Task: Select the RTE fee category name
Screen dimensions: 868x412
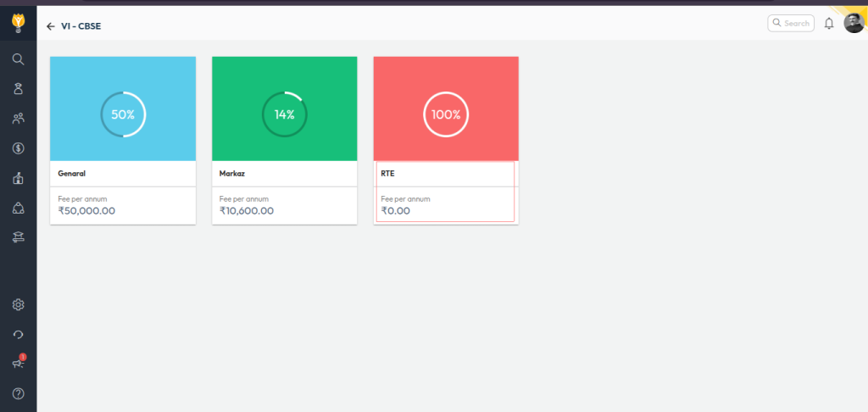Action: pyautogui.click(x=388, y=174)
